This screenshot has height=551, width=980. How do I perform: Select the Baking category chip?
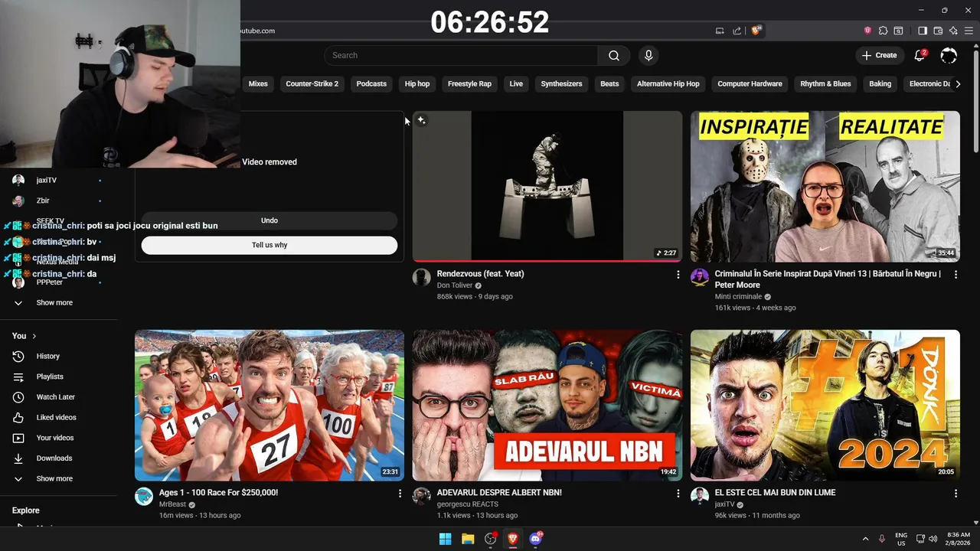point(880,83)
